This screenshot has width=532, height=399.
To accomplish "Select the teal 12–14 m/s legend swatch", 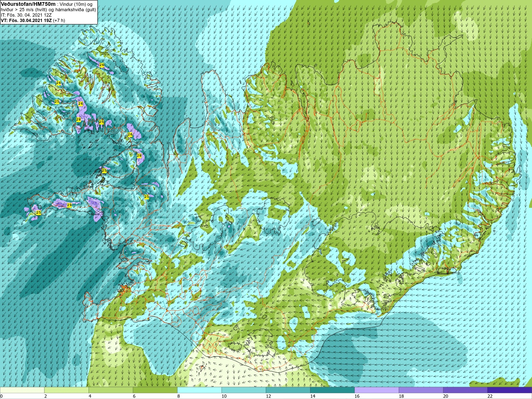I will pyautogui.click(x=288, y=390).
